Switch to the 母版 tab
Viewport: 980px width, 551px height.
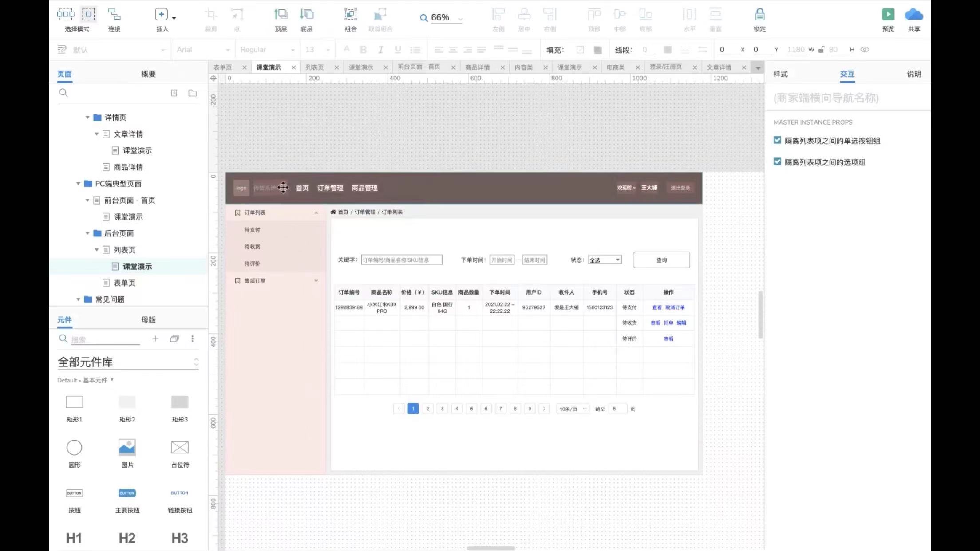click(x=148, y=320)
